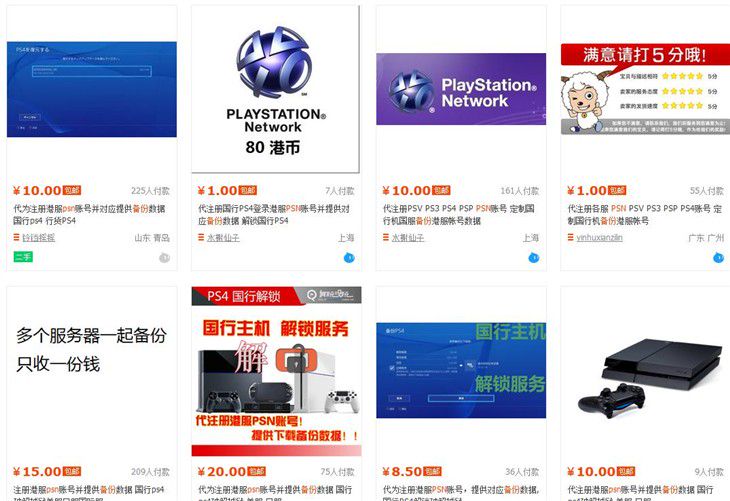Open title 代为注册港服psn账号 at ¥10.00
The height and width of the screenshot is (501, 730).
point(89,215)
